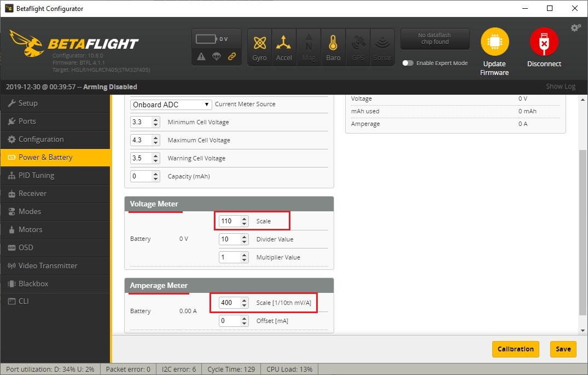This screenshot has height=375, width=588.
Task: Click the Betaflight bee logo
Action: coord(26,43)
